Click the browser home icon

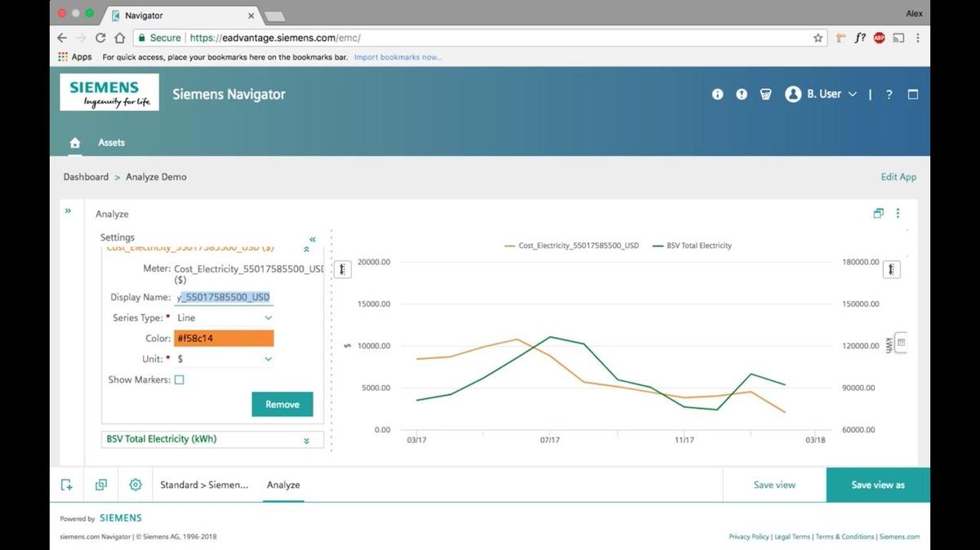click(x=120, y=38)
